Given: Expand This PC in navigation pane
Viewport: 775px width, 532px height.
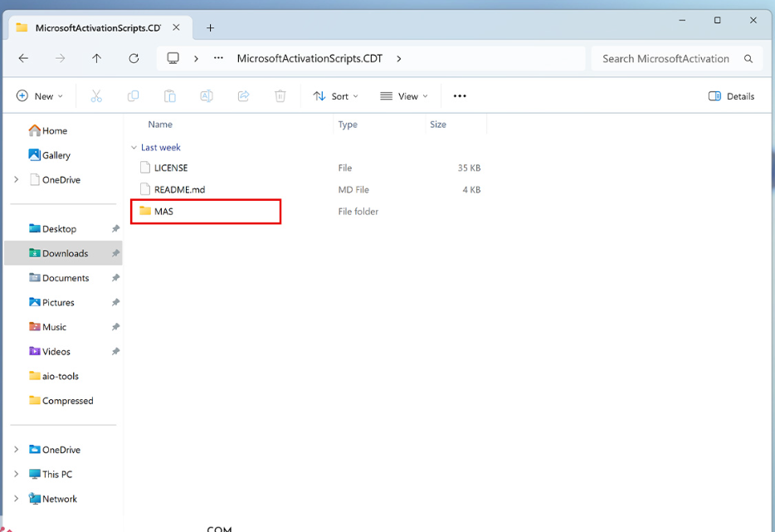Looking at the screenshot, I should (x=16, y=474).
